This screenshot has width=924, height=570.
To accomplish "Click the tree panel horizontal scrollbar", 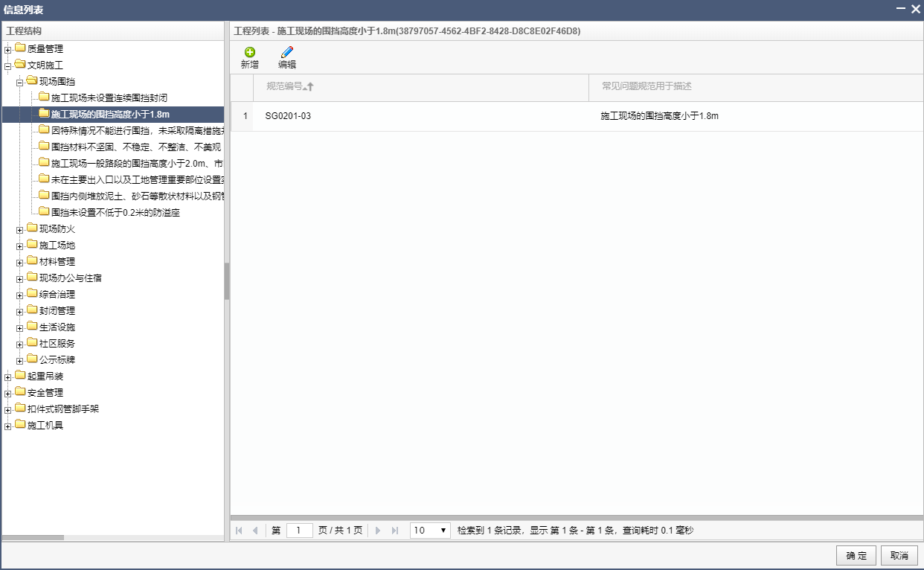I will (33, 537).
